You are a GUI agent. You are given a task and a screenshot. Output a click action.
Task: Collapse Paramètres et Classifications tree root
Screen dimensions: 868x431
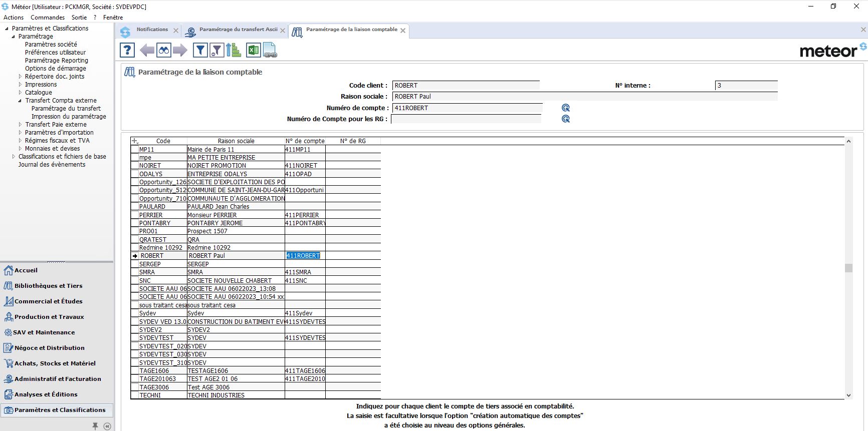[x=7, y=29]
